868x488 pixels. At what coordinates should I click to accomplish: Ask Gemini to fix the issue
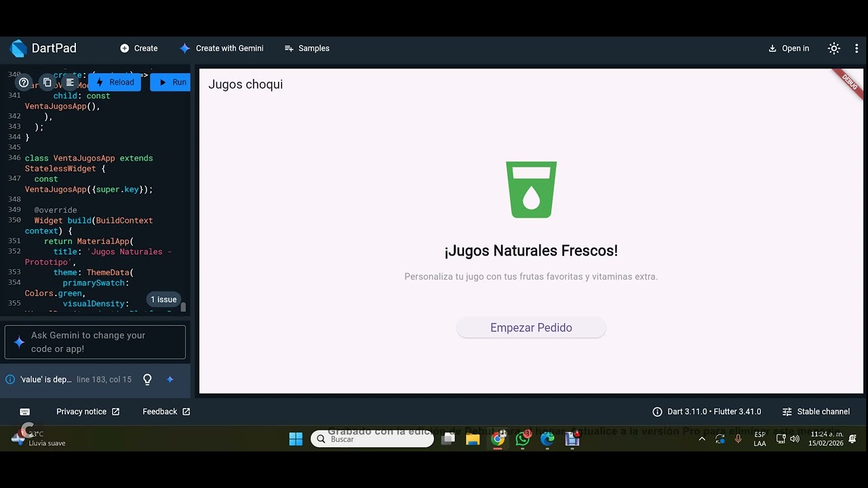click(170, 380)
